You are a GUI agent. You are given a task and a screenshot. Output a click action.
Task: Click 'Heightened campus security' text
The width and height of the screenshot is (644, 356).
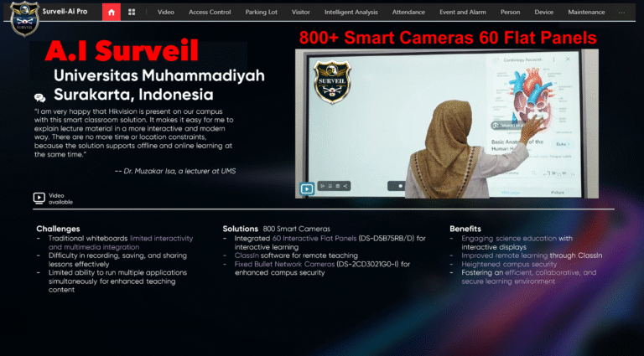click(509, 264)
